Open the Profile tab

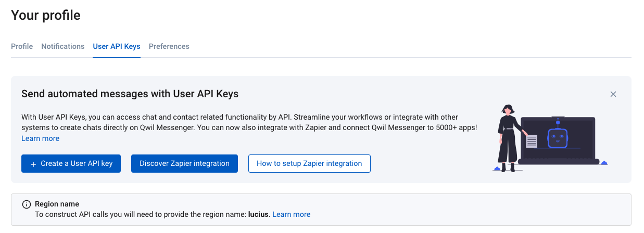tap(22, 46)
